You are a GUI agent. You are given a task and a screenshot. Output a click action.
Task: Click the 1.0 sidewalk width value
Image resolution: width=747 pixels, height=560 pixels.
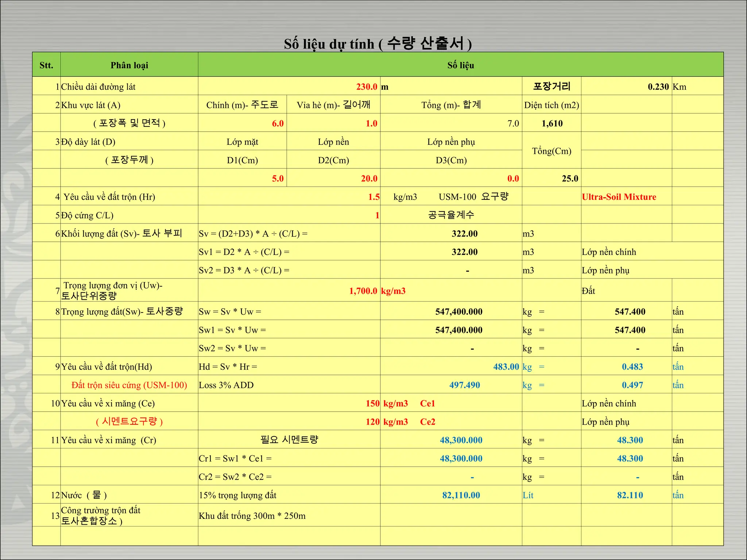(371, 124)
